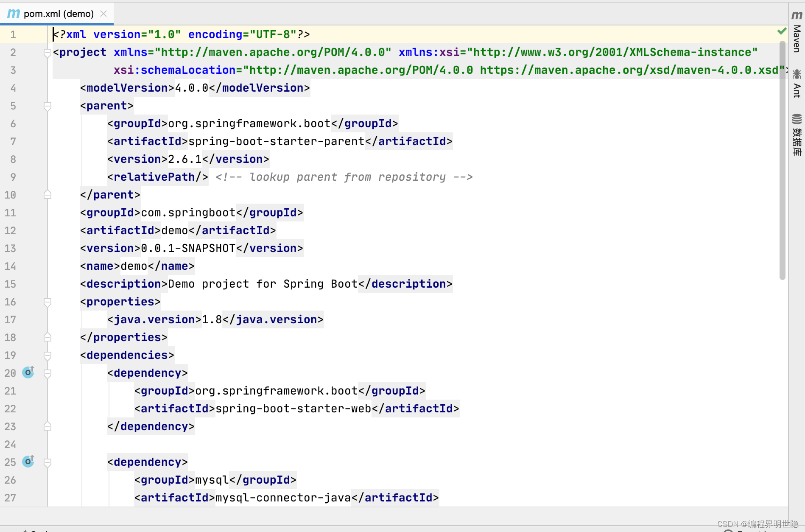The height and width of the screenshot is (532, 805).
Task: Click the org.springframework.boot text on line 6
Action: point(249,123)
